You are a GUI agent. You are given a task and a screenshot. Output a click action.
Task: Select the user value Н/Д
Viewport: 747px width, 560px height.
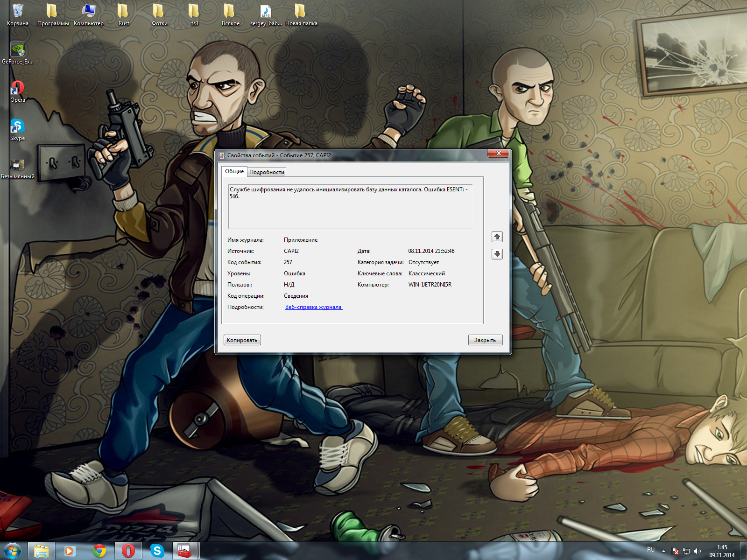pos(289,285)
